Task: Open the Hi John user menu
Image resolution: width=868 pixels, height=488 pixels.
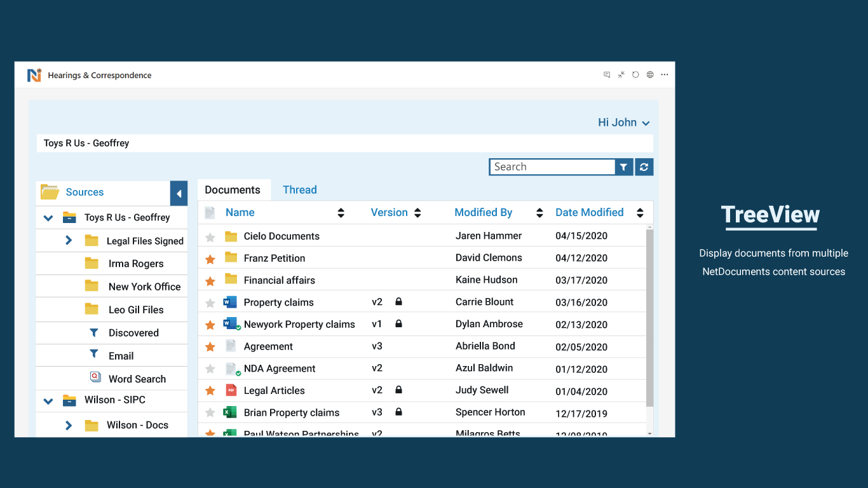Action: click(623, 122)
